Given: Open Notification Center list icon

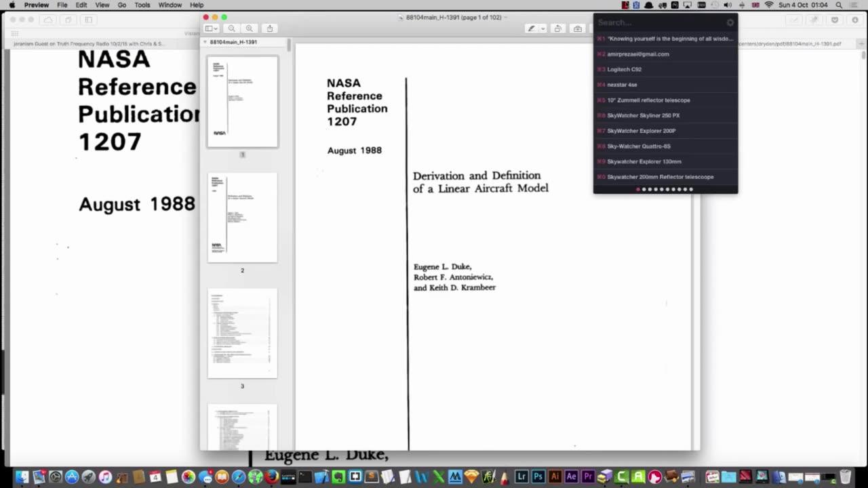Looking at the screenshot, I should 853,5.
